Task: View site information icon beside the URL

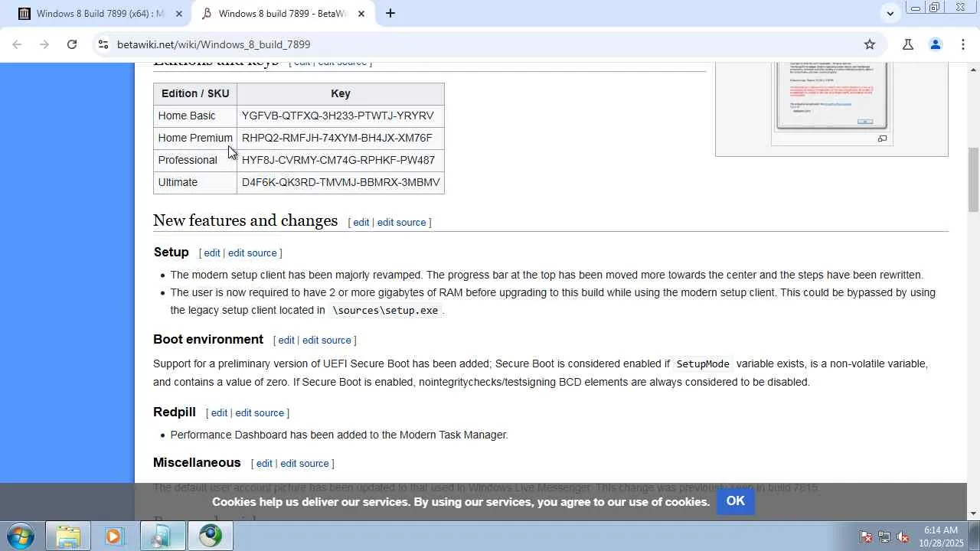Action: 103,44
